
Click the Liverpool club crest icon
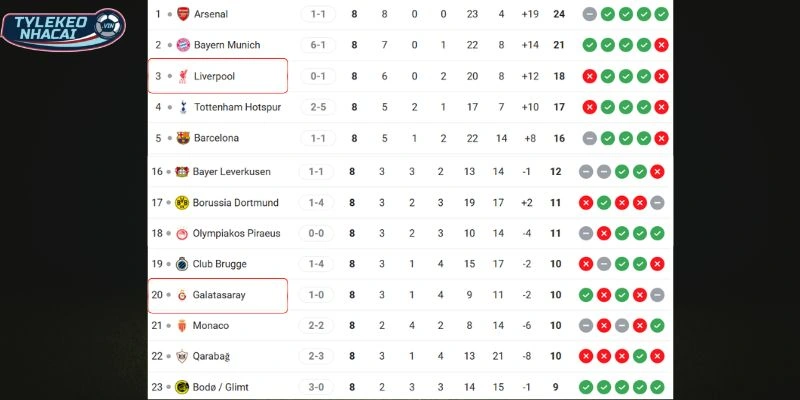click(x=182, y=76)
